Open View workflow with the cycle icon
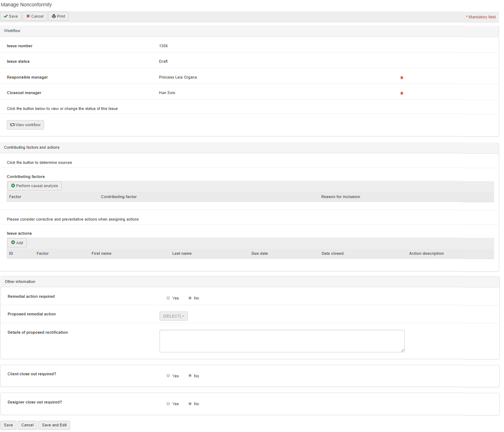Screen dimensions: 504x432 pyautogui.click(x=25, y=125)
